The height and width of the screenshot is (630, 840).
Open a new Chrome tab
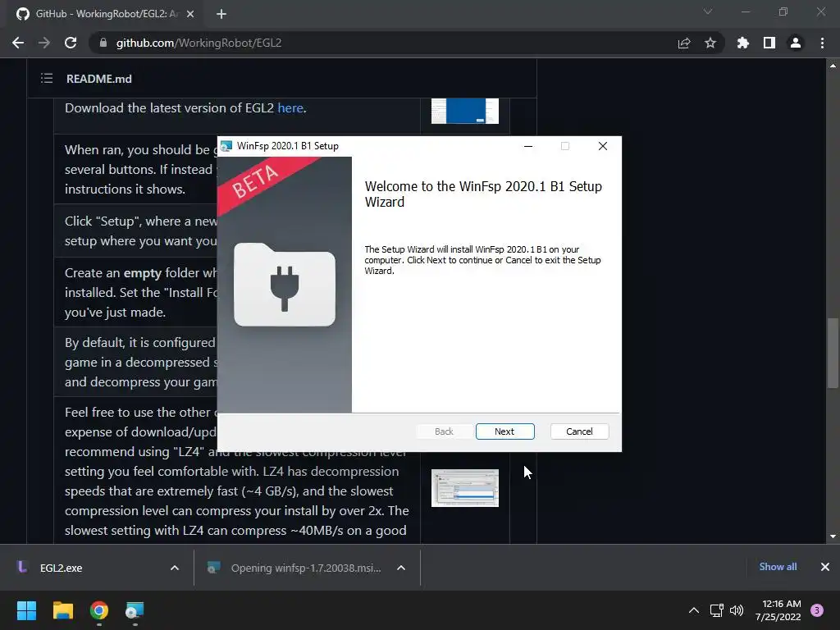(x=221, y=14)
